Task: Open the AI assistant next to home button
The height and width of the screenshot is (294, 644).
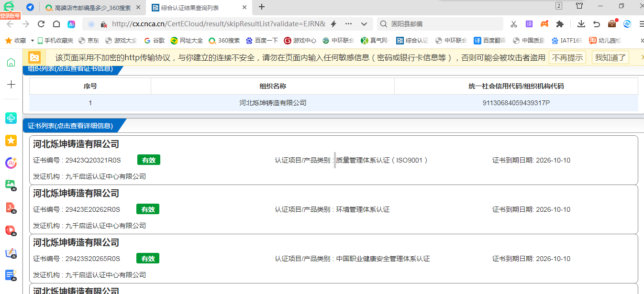Action: coord(71,24)
